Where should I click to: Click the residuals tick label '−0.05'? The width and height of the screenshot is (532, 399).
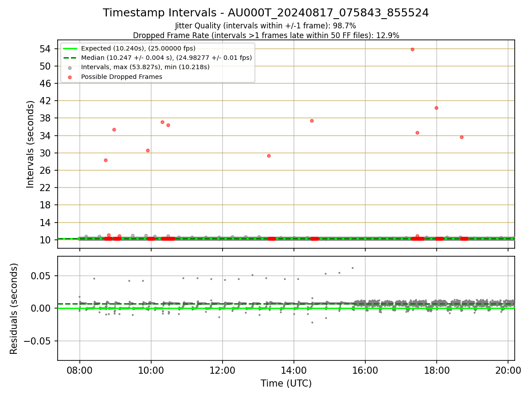[38, 341]
